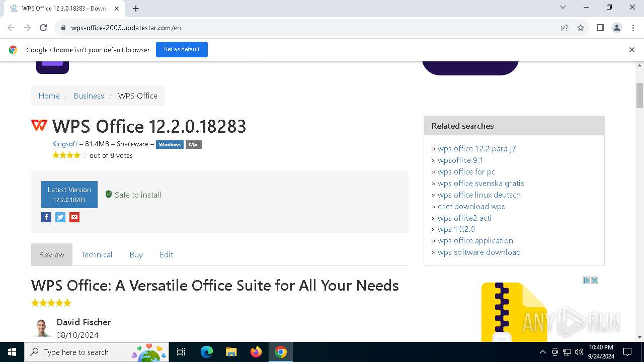Open 'wps office for pc' search

466,171
